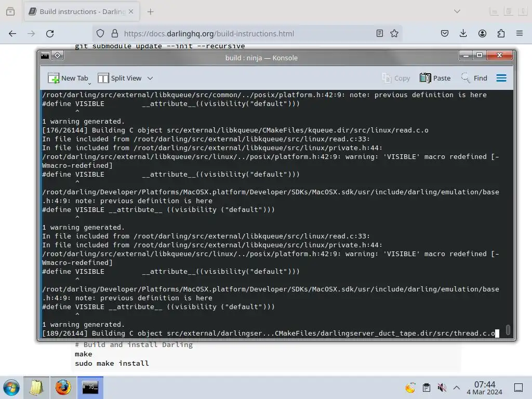Select the Build instructions tab
This screenshot has width=532, height=399.
tap(82, 11)
